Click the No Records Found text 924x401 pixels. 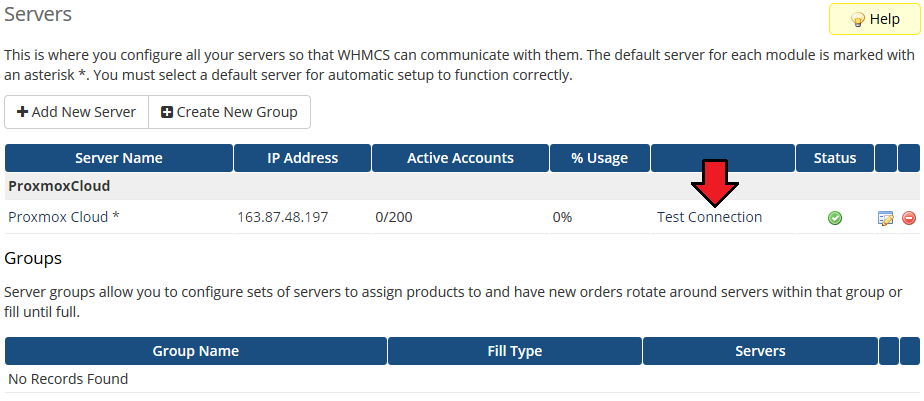[68, 379]
